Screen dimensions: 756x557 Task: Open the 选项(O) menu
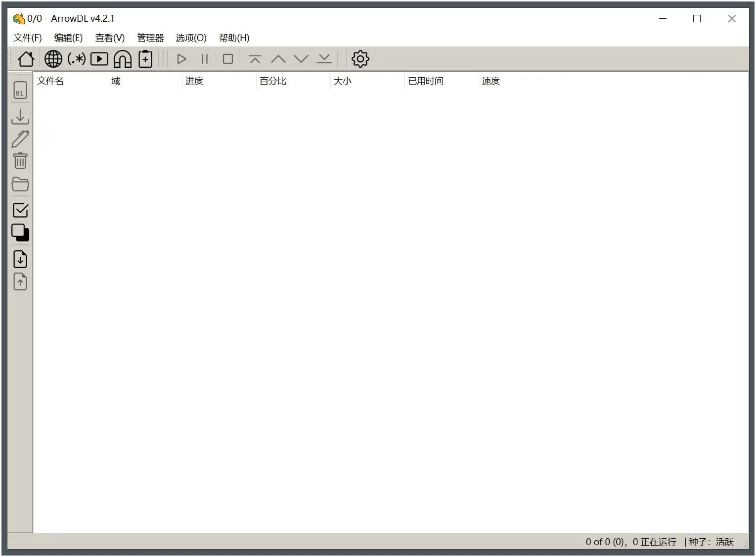click(191, 38)
